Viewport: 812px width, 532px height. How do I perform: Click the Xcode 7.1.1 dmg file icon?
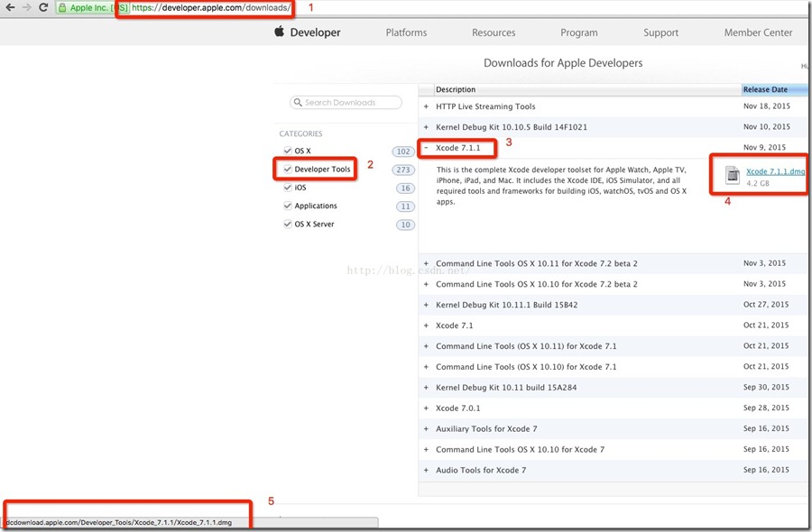coord(733,175)
